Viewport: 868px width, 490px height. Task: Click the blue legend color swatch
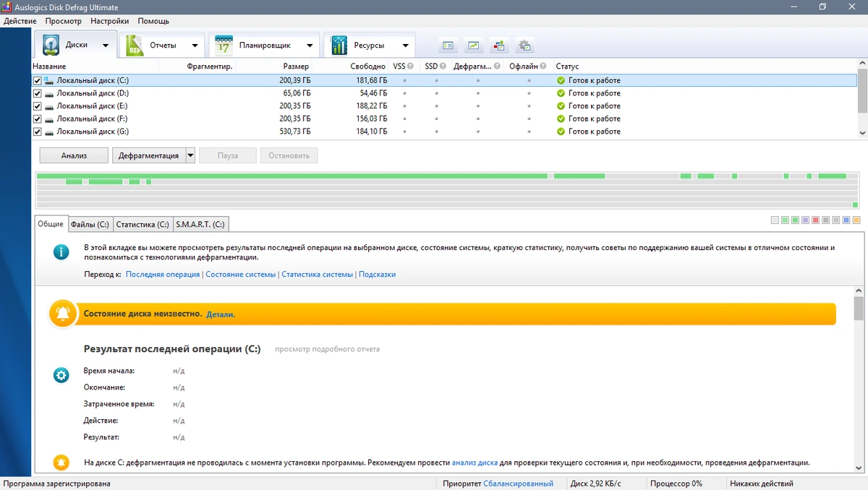click(x=846, y=220)
